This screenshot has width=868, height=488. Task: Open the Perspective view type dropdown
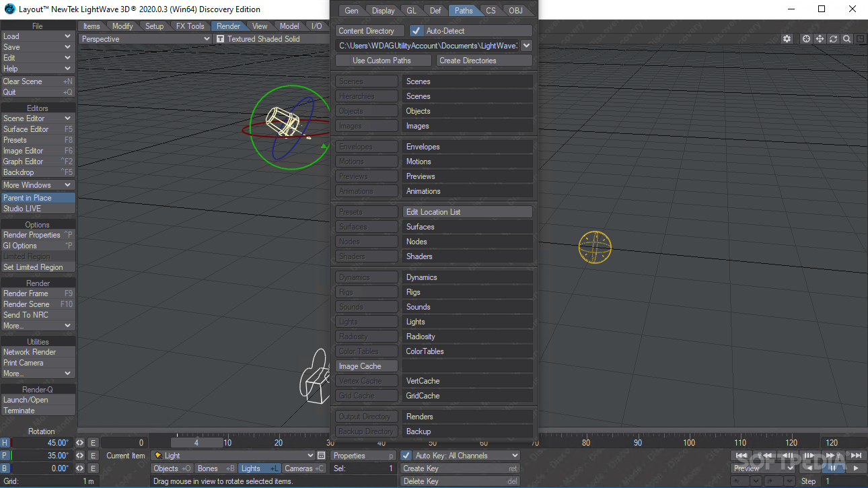tap(145, 39)
